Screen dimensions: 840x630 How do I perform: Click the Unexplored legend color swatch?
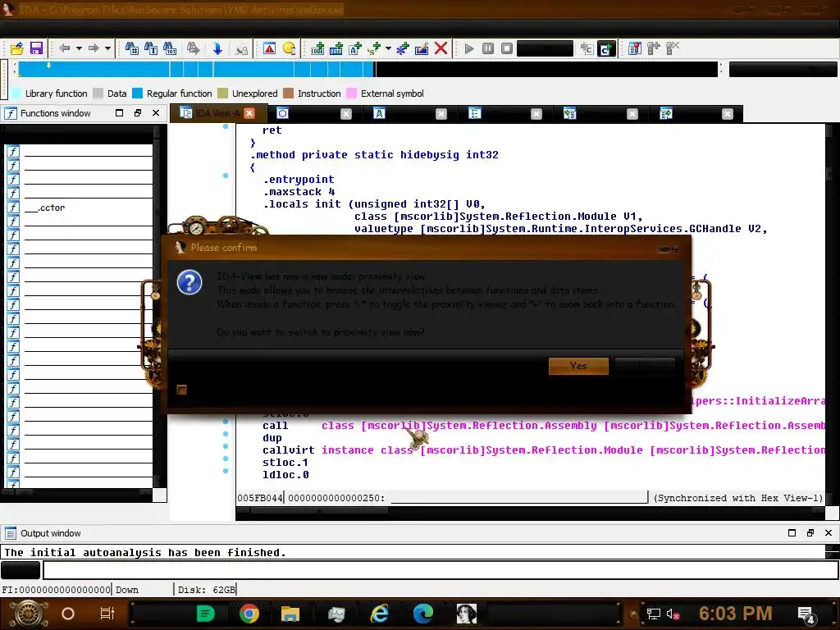(x=223, y=94)
